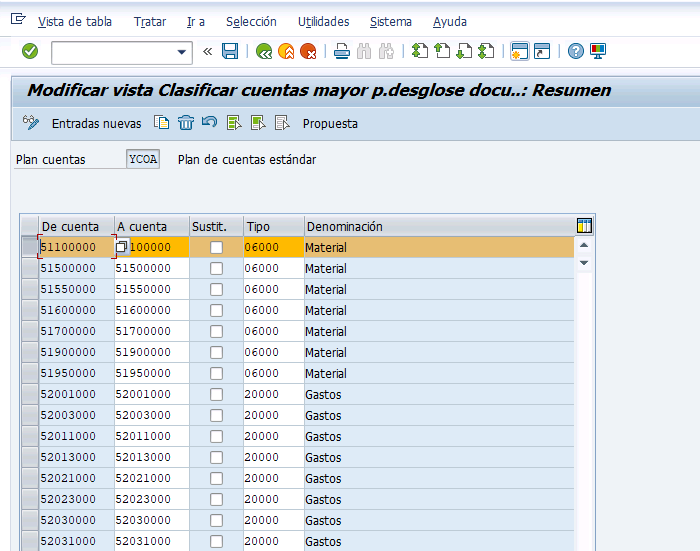Open the Tratar menu

[150, 22]
